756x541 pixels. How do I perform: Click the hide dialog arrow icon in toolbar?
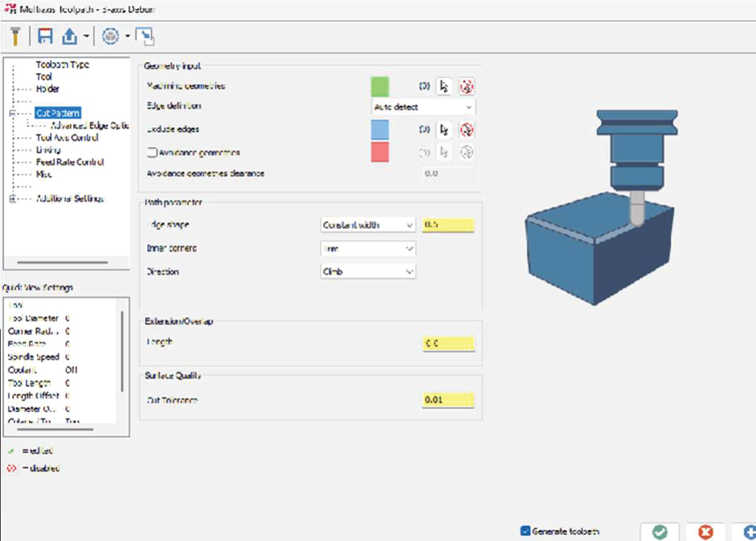click(145, 36)
